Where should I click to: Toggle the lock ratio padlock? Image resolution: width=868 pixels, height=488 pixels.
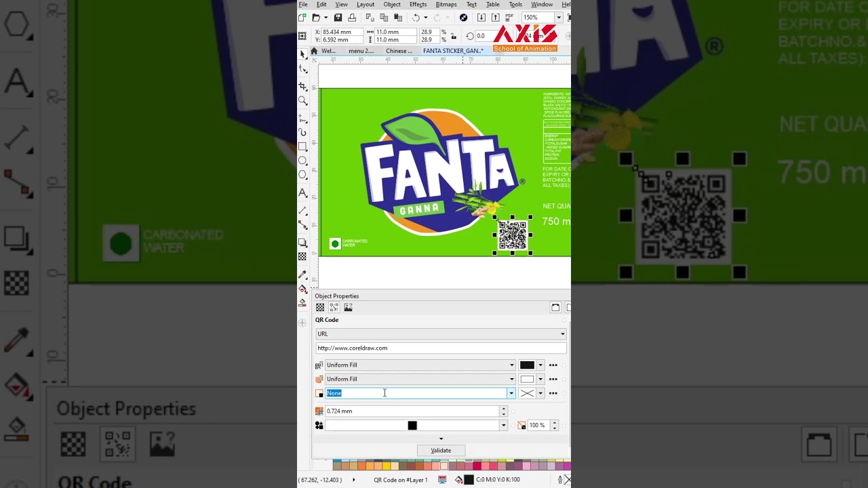pos(454,36)
